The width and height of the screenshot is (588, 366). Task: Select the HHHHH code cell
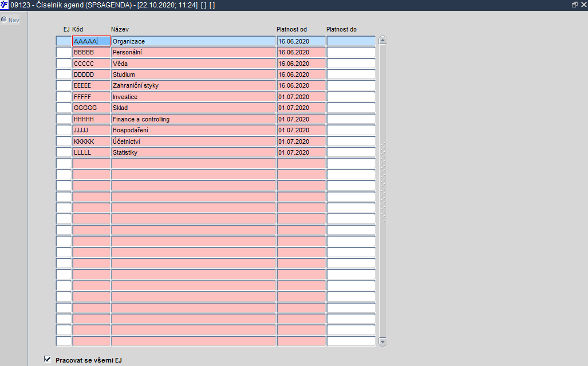point(92,119)
